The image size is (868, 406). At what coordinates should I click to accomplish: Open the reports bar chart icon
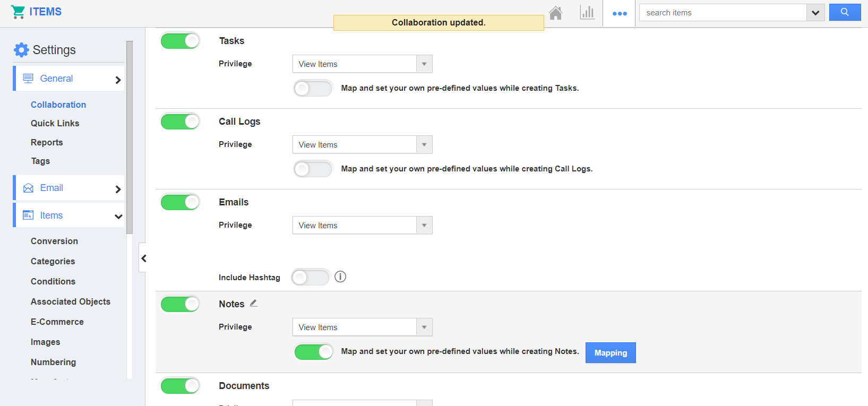point(587,13)
